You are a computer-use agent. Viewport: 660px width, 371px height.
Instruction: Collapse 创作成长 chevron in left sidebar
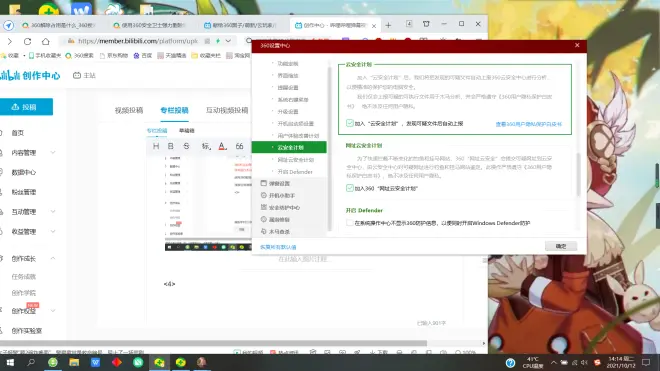tap(53, 258)
